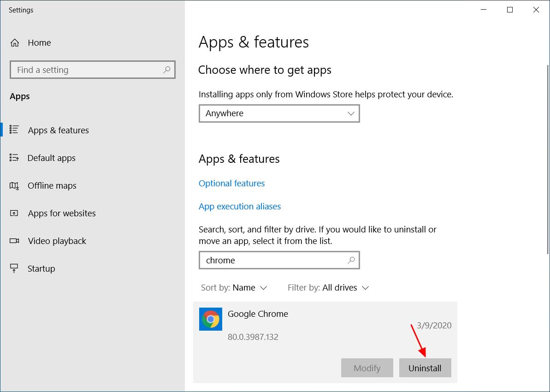Click the vertical scrollbar on the right
This screenshot has height=392, width=550.
548,159
